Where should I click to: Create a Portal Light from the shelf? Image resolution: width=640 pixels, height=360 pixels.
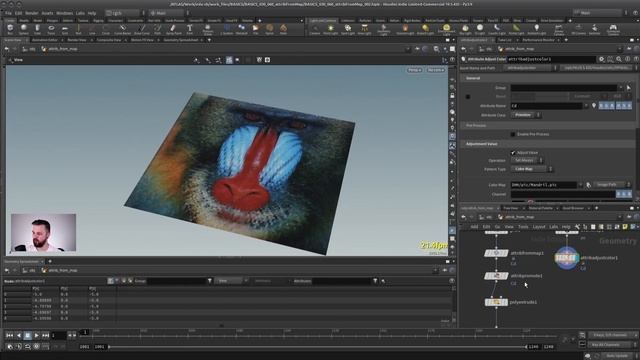tap(516, 29)
